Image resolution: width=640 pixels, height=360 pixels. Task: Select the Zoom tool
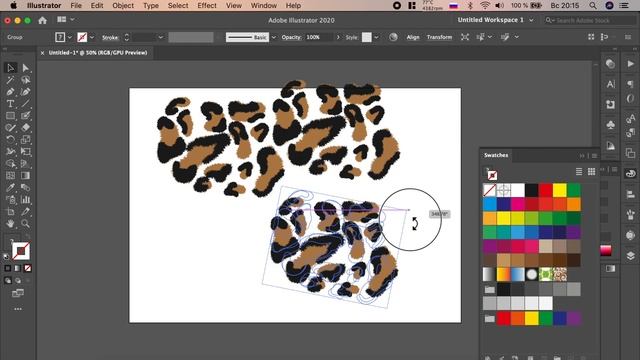click(25, 223)
